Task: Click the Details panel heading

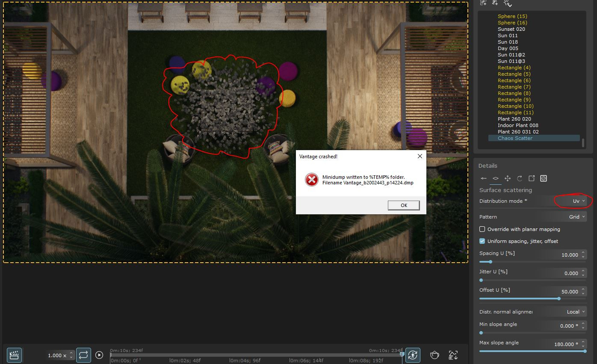Action: pos(488,166)
